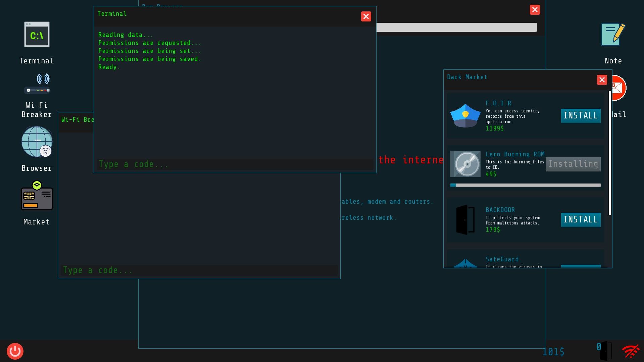Open the Market application
644x362 pixels.
tap(37, 197)
